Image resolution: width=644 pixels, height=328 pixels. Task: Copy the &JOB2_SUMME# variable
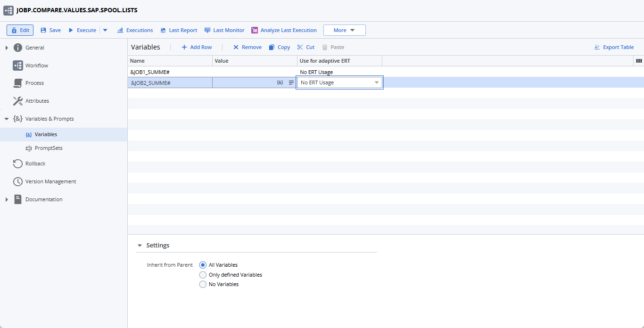[x=279, y=47]
